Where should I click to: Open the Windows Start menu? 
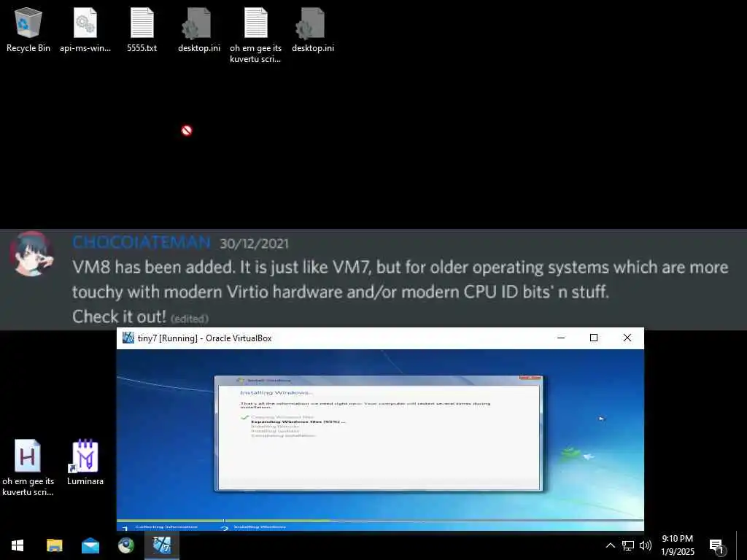[18, 545]
